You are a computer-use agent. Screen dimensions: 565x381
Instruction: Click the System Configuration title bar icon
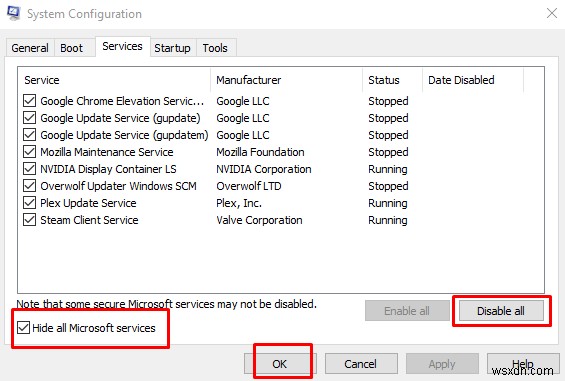point(14,13)
